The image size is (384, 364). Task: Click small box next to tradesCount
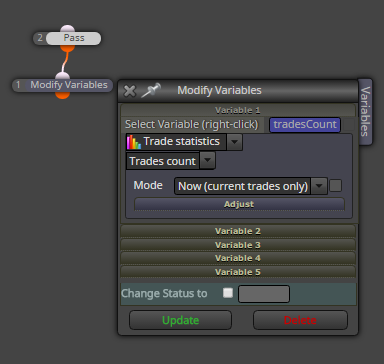[x=348, y=125]
